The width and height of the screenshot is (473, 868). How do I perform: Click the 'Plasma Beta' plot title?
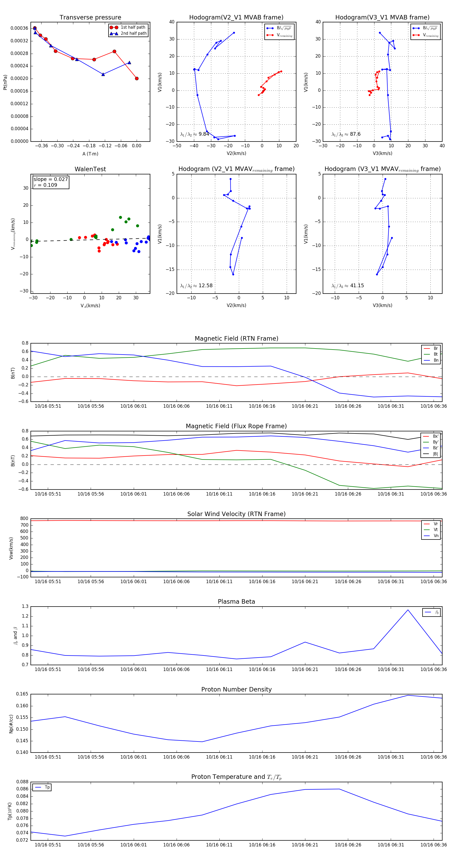(x=236, y=602)
